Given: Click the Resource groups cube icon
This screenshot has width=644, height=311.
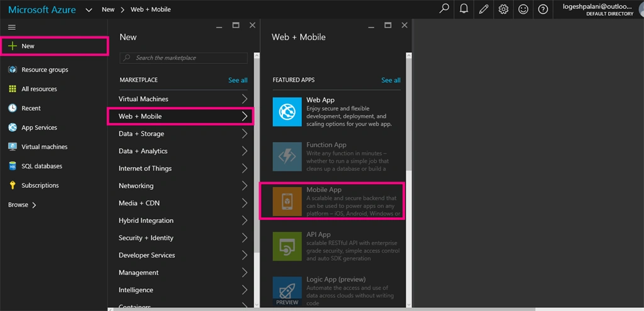Looking at the screenshot, I should (x=13, y=70).
